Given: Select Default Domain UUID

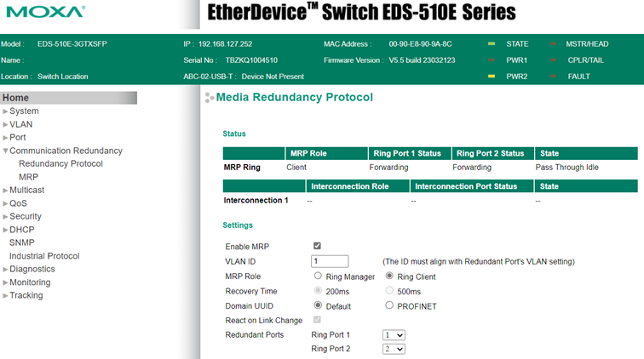Looking at the screenshot, I should click(x=318, y=305).
